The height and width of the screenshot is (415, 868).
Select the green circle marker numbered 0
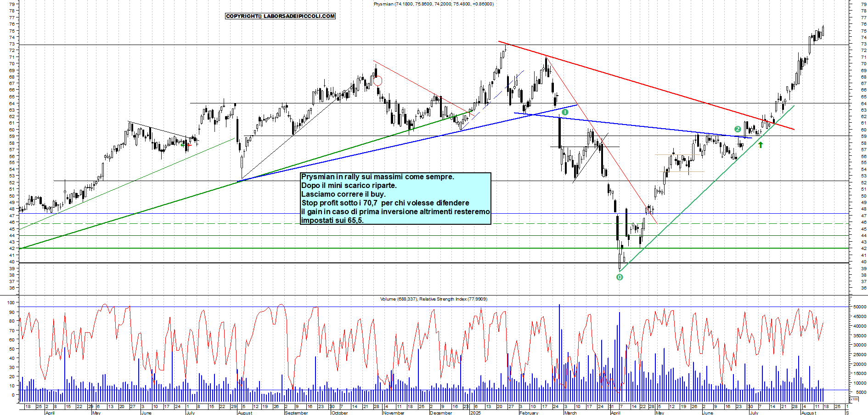(620, 277)
